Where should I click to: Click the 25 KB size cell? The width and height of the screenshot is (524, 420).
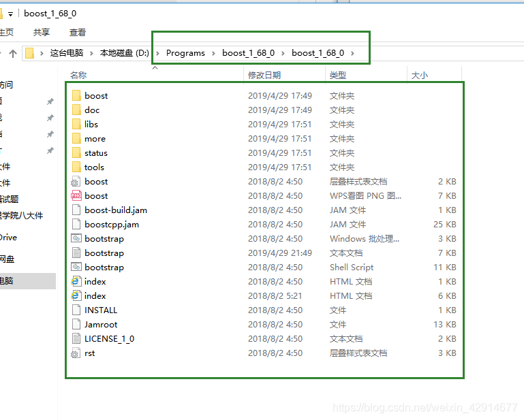[x=445, y=225]
